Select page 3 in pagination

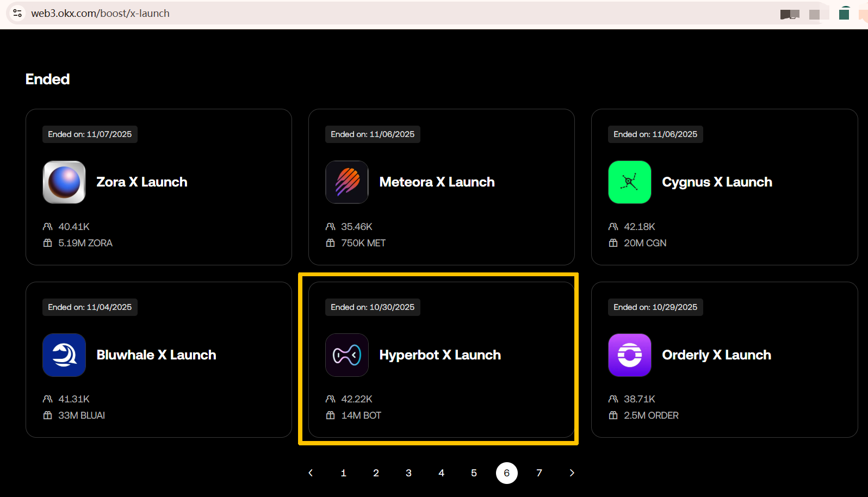click(408, 473)
